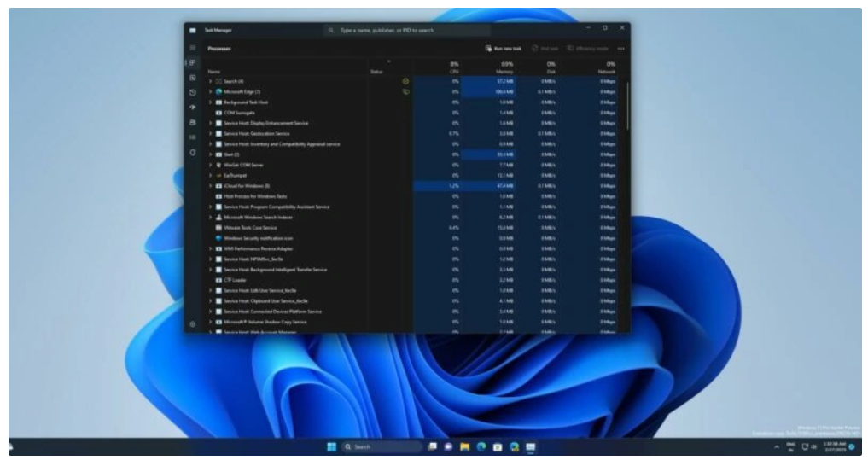This screenshot has width=868, height=466.
Task: Click the ENG language indicator in tray
Action: [x=790, y=446]
